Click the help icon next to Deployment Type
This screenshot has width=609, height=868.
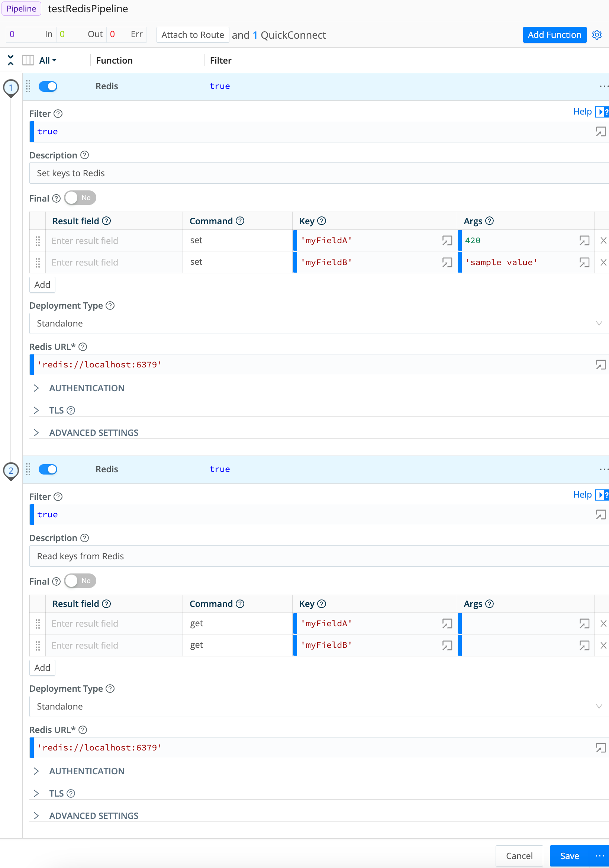[110, 305]
